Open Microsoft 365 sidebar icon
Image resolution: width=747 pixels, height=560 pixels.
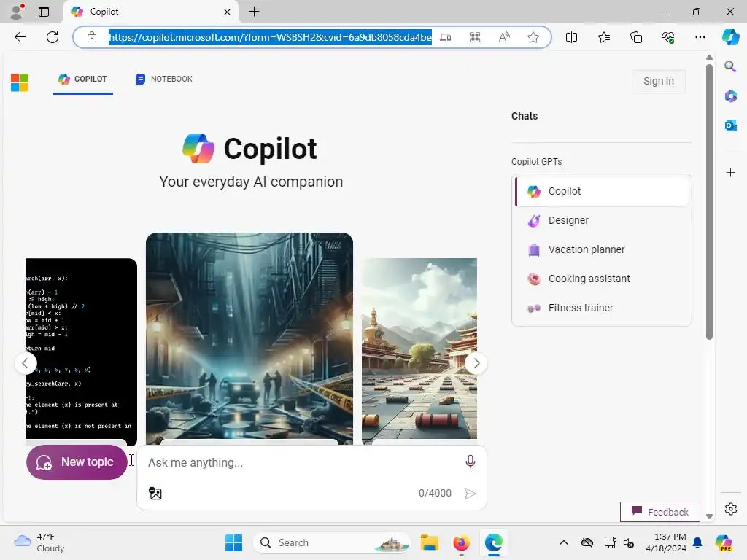tap(730, 96)
